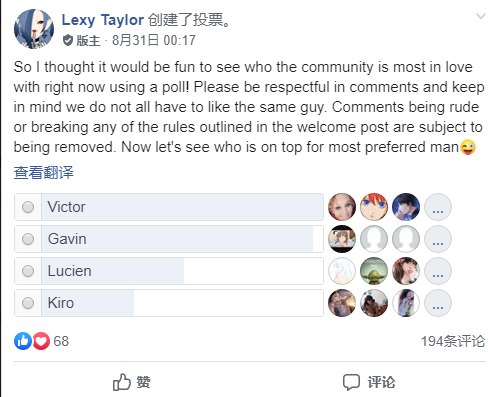
Task: Click the red heart reaction icon
Action: pos(41,341)
